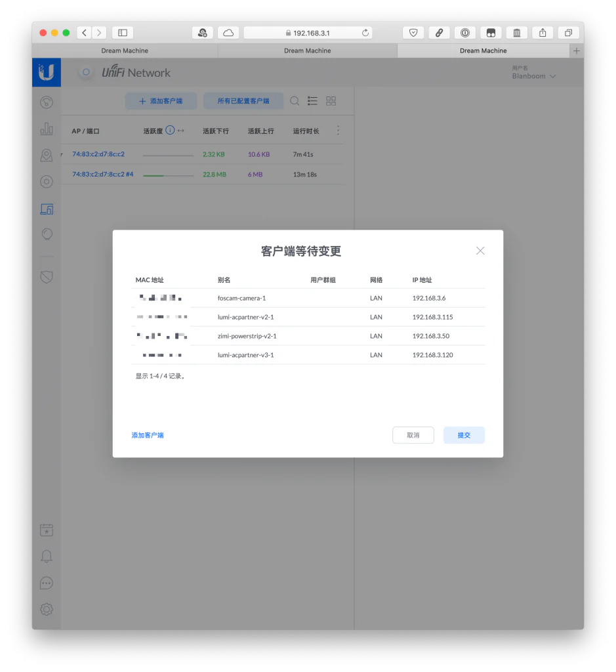
Task: Open the Map icon in sidebar
Action: (x=47, y=155)
